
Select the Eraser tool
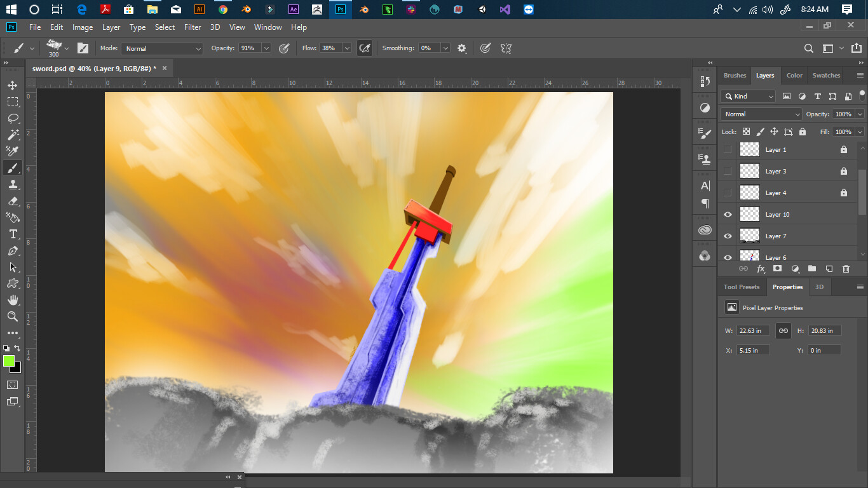tap(13, 201)
